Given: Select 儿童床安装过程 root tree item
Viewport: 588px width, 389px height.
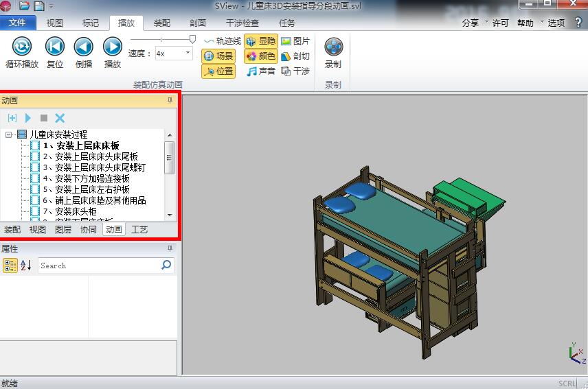Looking at the screenshot, I should 58,134.
